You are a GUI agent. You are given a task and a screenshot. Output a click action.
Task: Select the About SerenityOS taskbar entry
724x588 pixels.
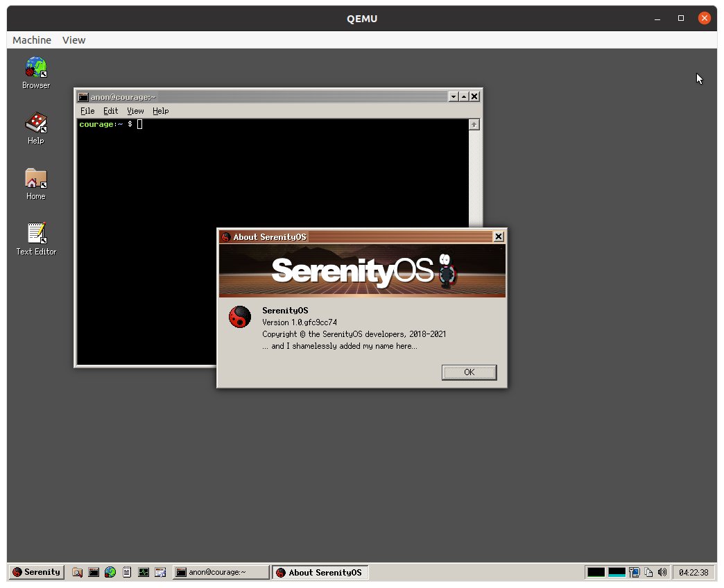(320, 572)
